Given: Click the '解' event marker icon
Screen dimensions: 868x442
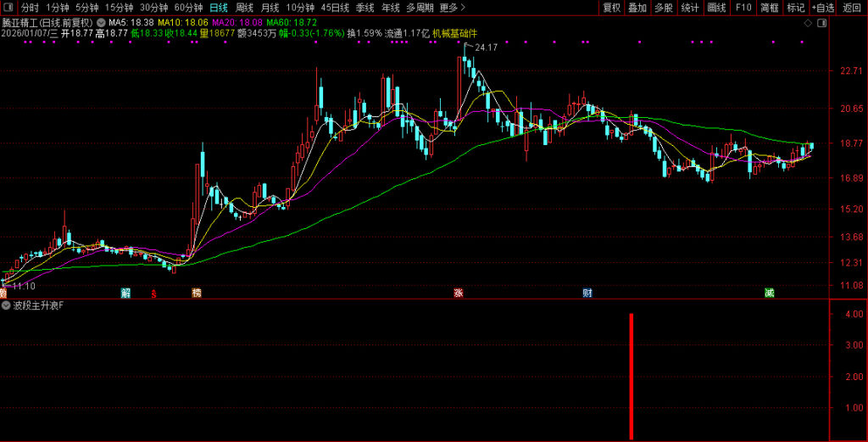Looking at the screenshot, I should coord(125,294).
